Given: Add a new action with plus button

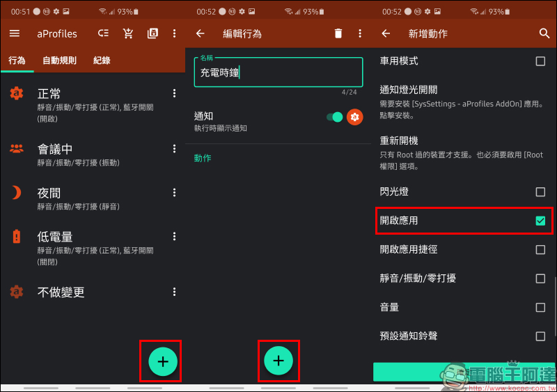Looking at the screenshot, I should click(x=278, y=361).
